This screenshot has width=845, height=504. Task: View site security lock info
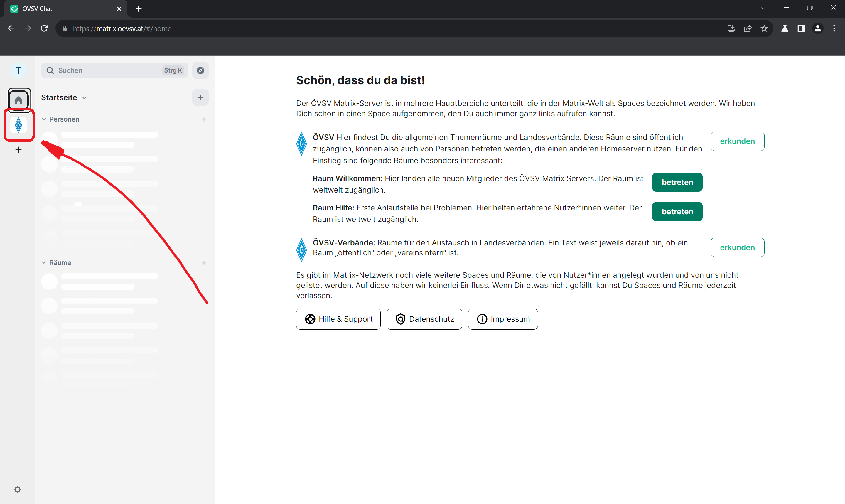65,28
